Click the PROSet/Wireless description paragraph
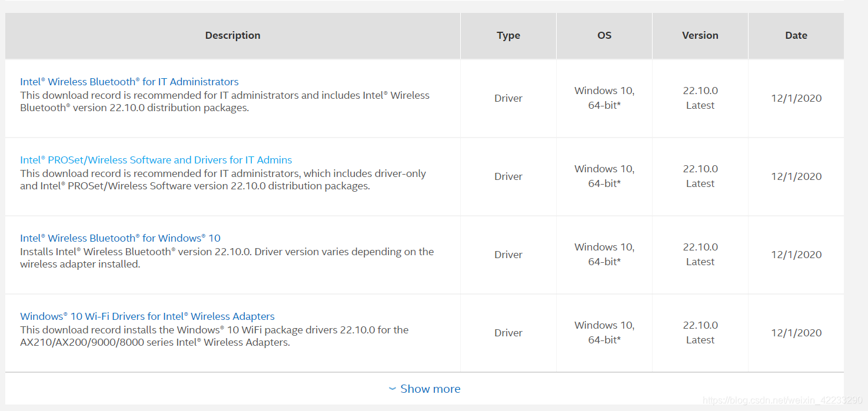This screenshot has height=411, width=868. click(222, 180)
